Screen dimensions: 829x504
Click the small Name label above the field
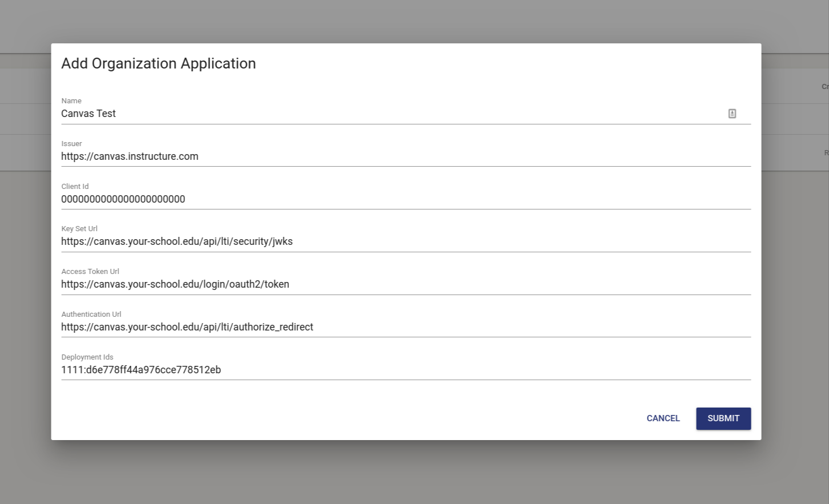(71, 101)
